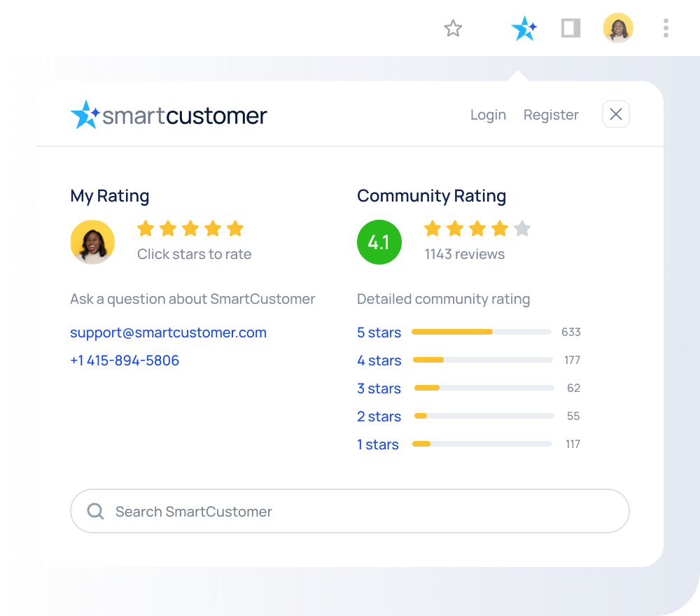Open the 4 stars reviews link
Image resolution: width=700 pixels, height=616 pixels.
(x=379, y=360)
